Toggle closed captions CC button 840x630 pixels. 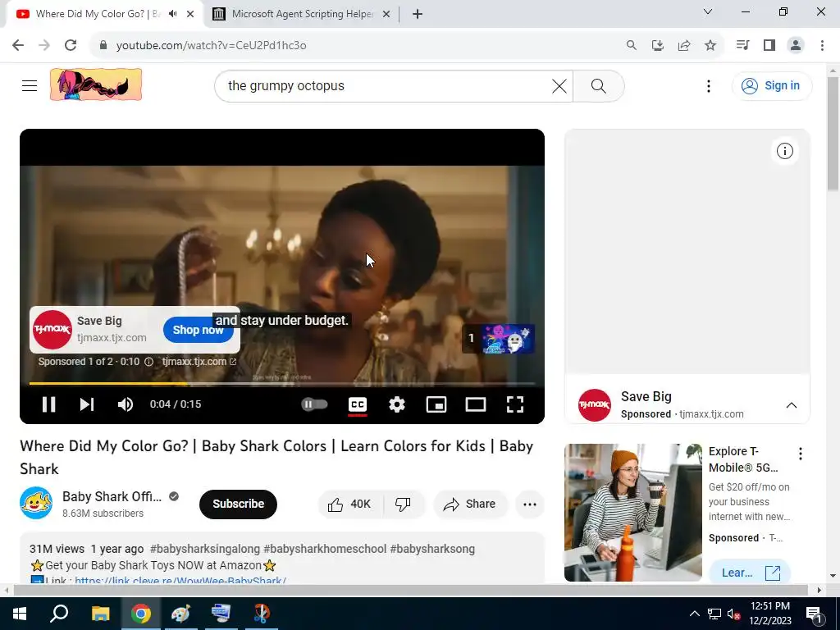[358, 404]
